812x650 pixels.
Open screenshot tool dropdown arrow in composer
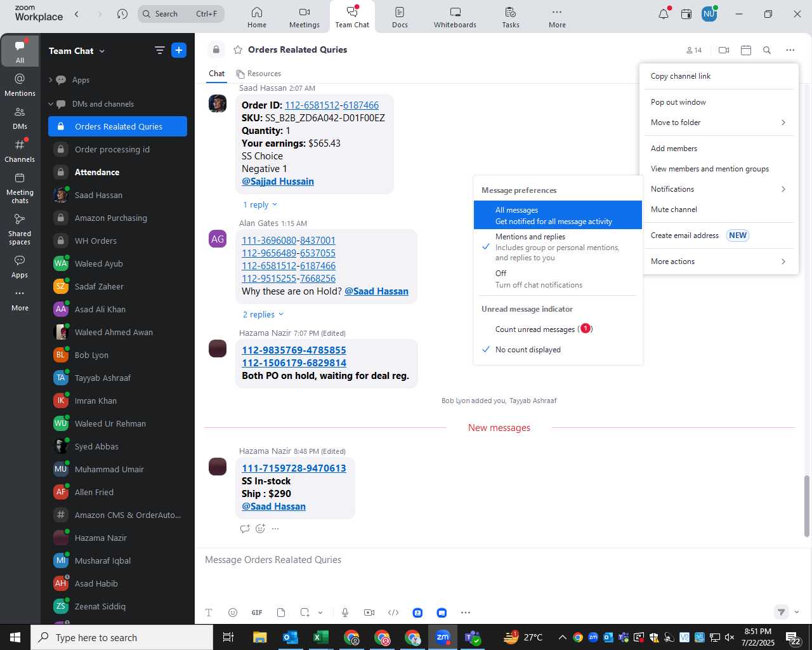(x=320, y=613)
